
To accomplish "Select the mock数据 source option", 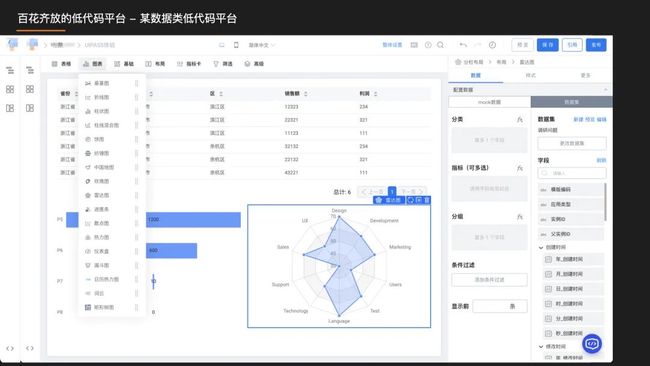I will click(490, 102).
